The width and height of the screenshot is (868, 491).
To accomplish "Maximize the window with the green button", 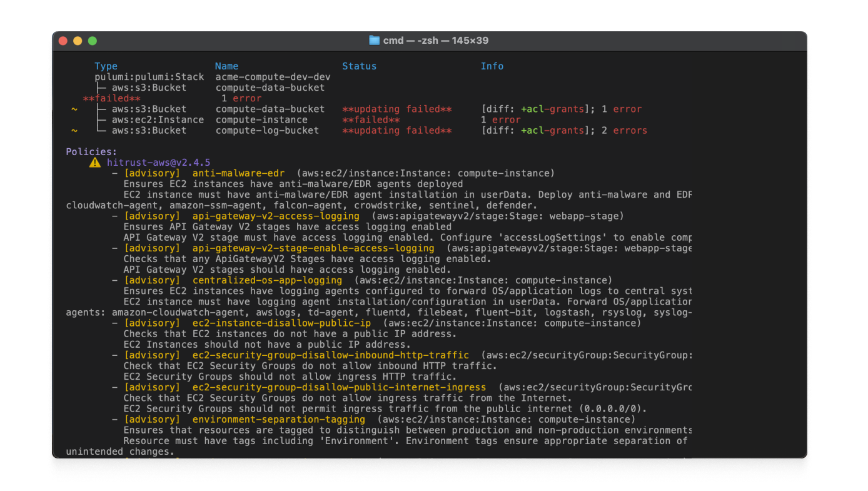I will (x=93, y=41).
